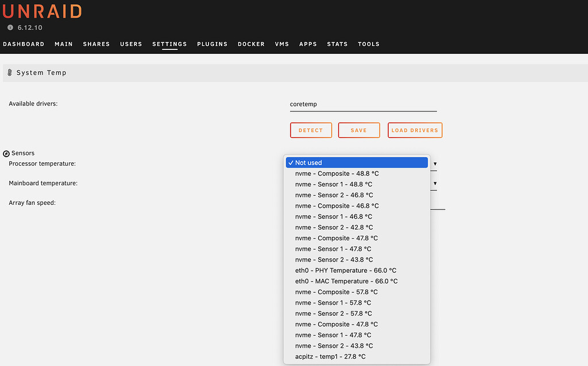Go to the TOOLS section

tap(369, 44)
